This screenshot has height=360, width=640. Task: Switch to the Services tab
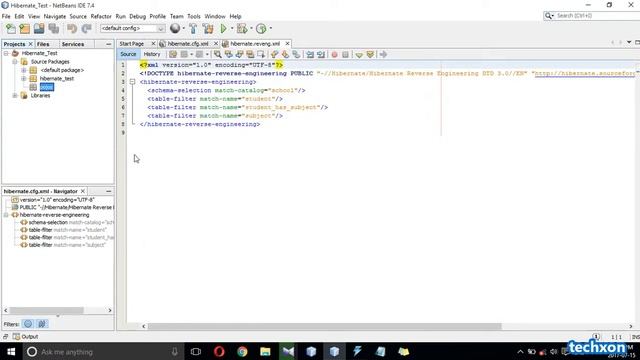pos(73,44)
